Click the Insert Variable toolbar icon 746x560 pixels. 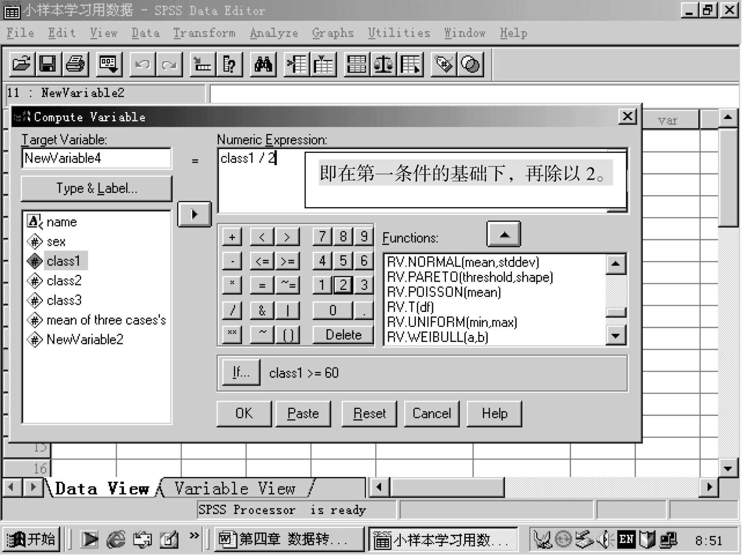pos(324,64)
